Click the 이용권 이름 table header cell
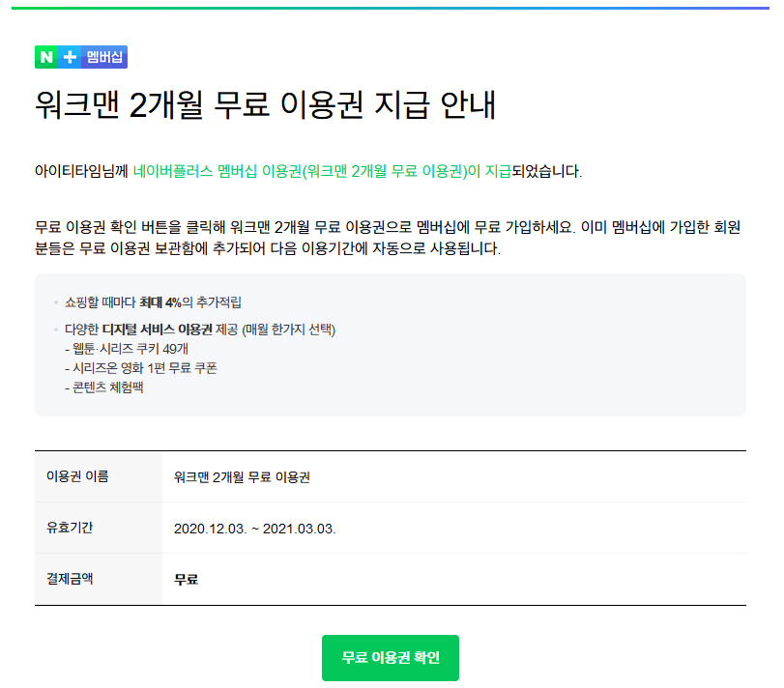Screen dimensions: 784x688 (x=99, y=476)
